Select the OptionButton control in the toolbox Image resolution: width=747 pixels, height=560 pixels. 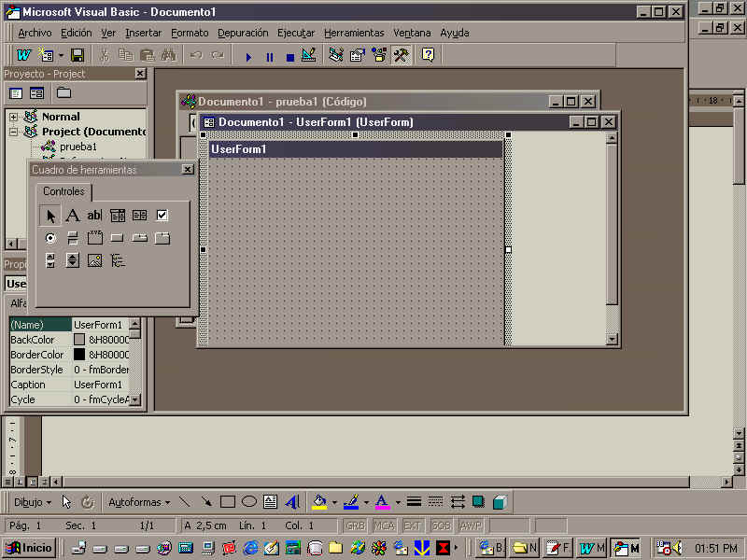pos(50,238)
